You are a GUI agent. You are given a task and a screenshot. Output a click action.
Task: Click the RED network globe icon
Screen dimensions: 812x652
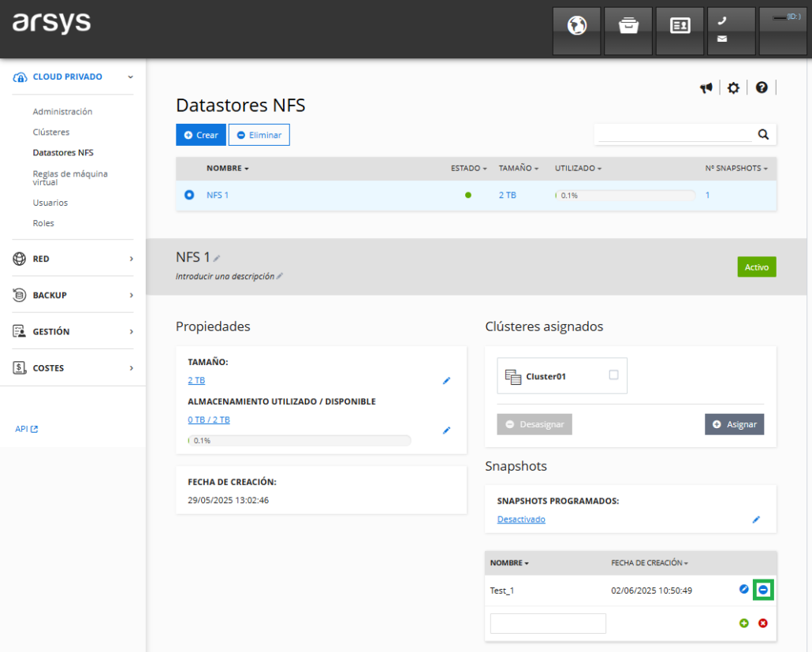coord(19,259)
